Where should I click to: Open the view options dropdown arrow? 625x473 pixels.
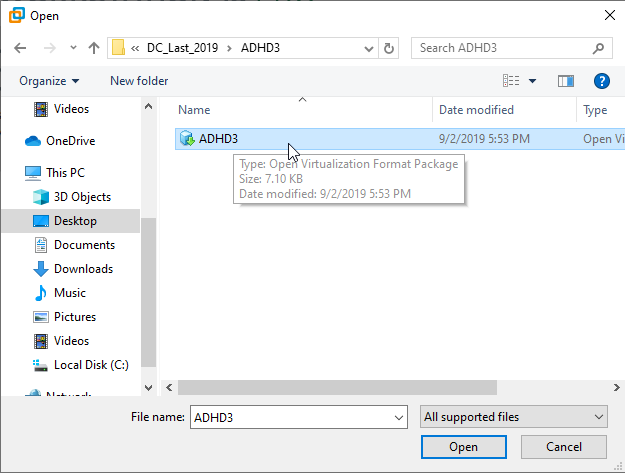pos(532,81)
